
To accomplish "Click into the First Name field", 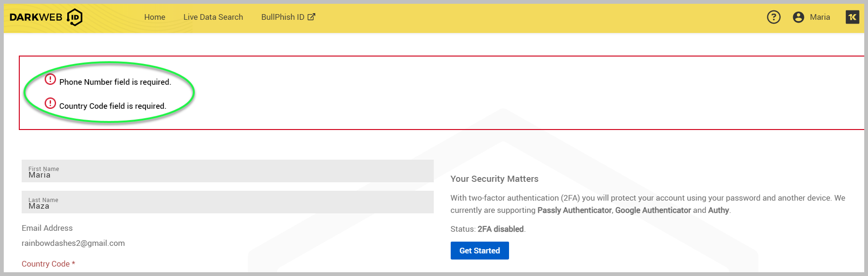I will pyautogui.click(x=227, y=171).
